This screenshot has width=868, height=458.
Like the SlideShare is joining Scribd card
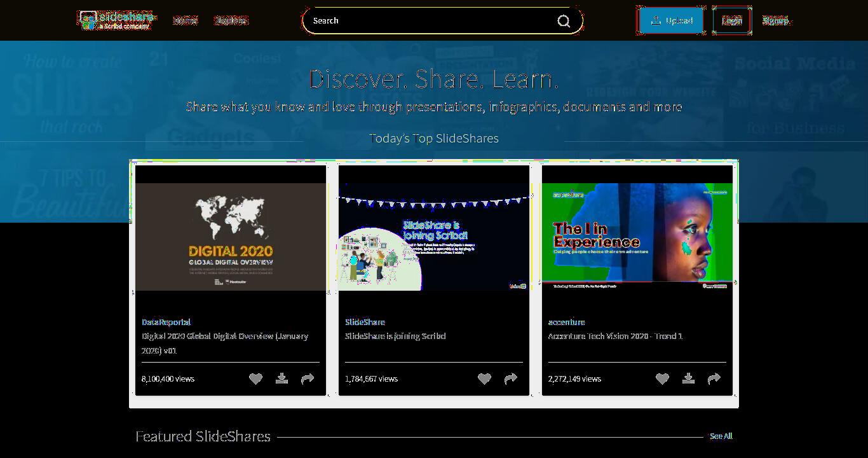click(x=484, y=378)
